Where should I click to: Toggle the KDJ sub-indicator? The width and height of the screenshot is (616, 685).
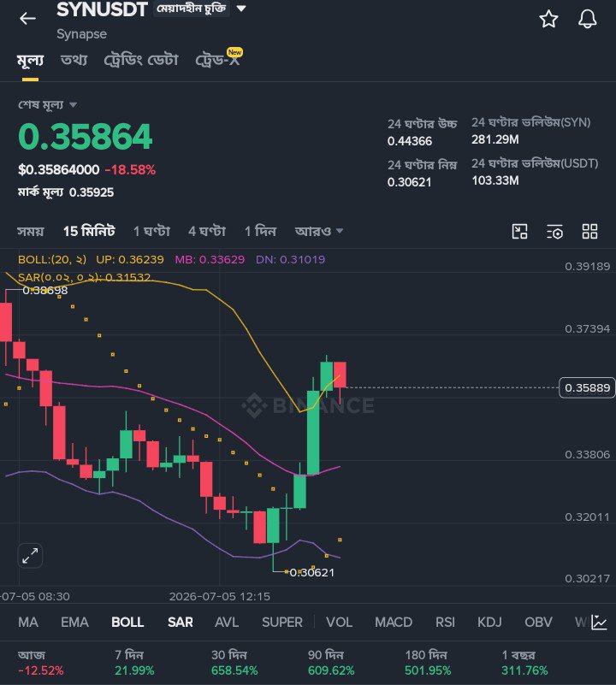489,622
